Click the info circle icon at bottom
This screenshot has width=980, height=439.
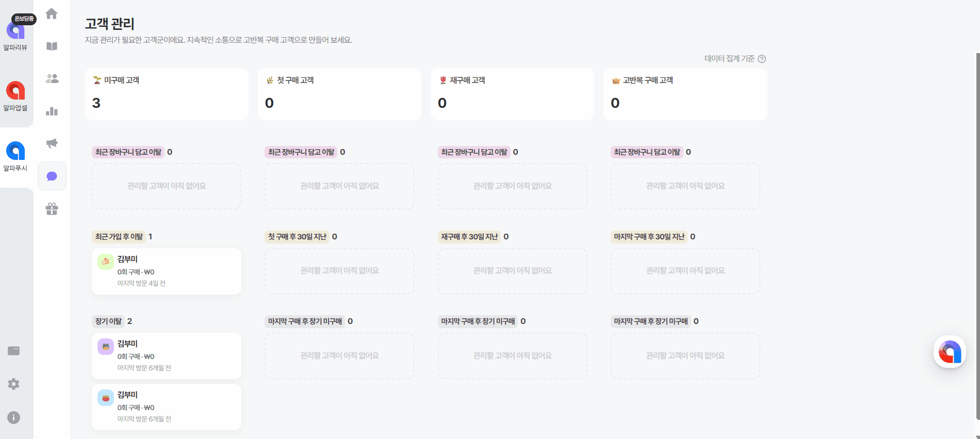pos(14,417)
